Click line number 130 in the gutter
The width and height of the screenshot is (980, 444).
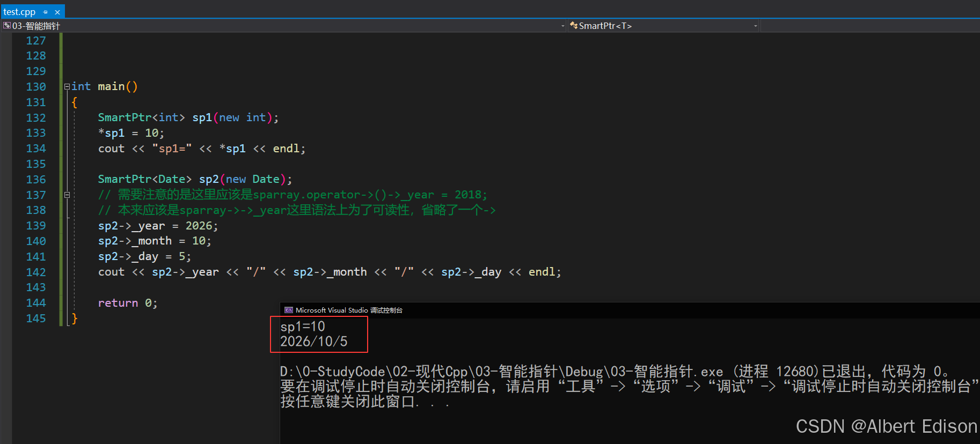[x=36, y=86]
